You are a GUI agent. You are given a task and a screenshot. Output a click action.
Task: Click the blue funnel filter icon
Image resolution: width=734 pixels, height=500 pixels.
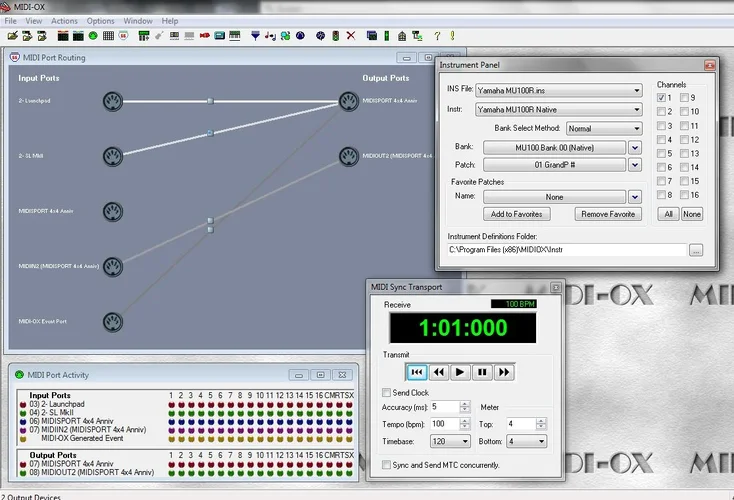point(255,36)
